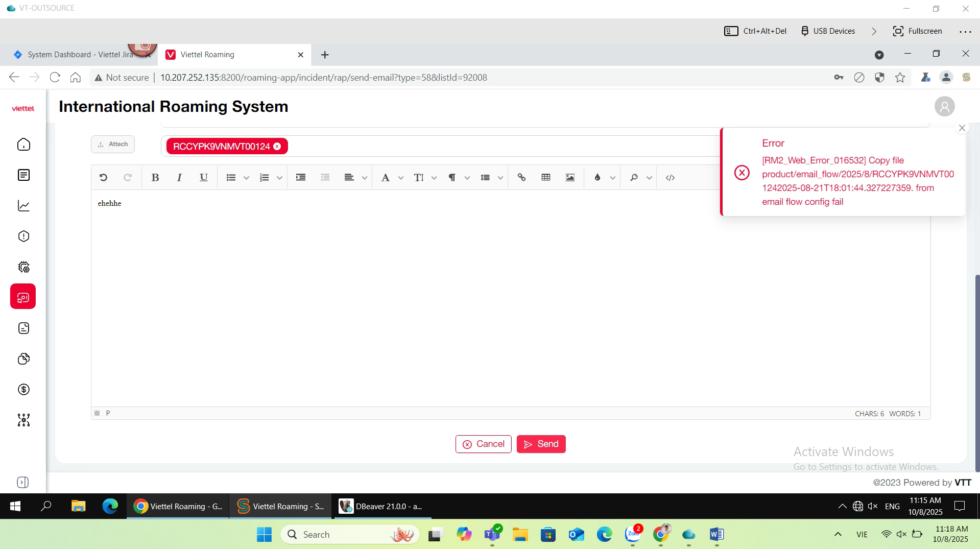
Task: Expand the bullet list style dropdown arrow
Action: (246, 178)
